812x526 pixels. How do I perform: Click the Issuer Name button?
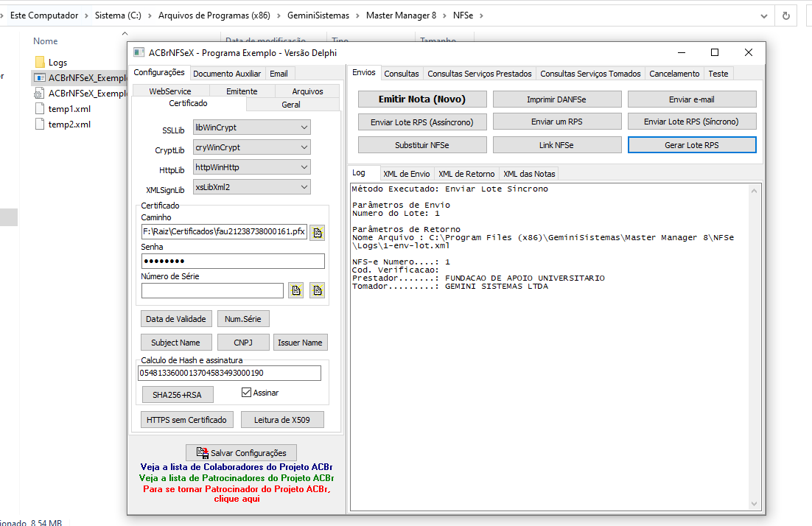point(300,343)
